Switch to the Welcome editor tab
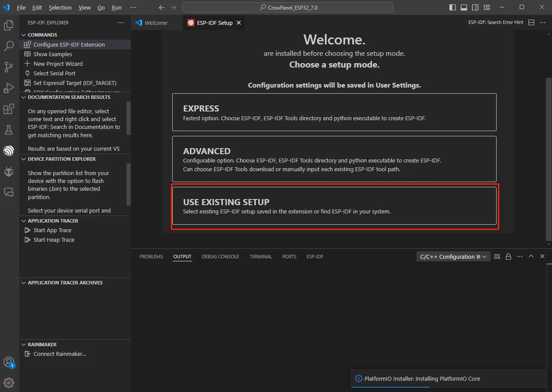The height and width of the screenshot is (392, 552). point(157,23)
